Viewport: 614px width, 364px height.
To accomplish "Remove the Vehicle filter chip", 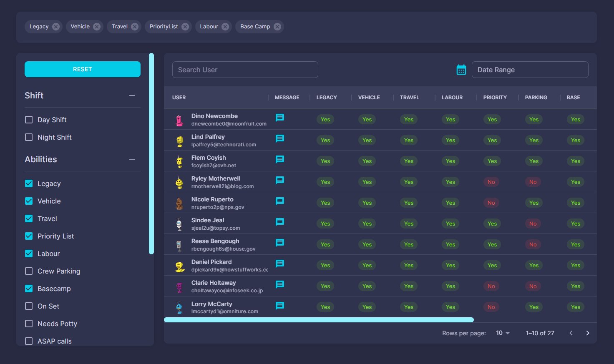I will (x=97, y=27).
